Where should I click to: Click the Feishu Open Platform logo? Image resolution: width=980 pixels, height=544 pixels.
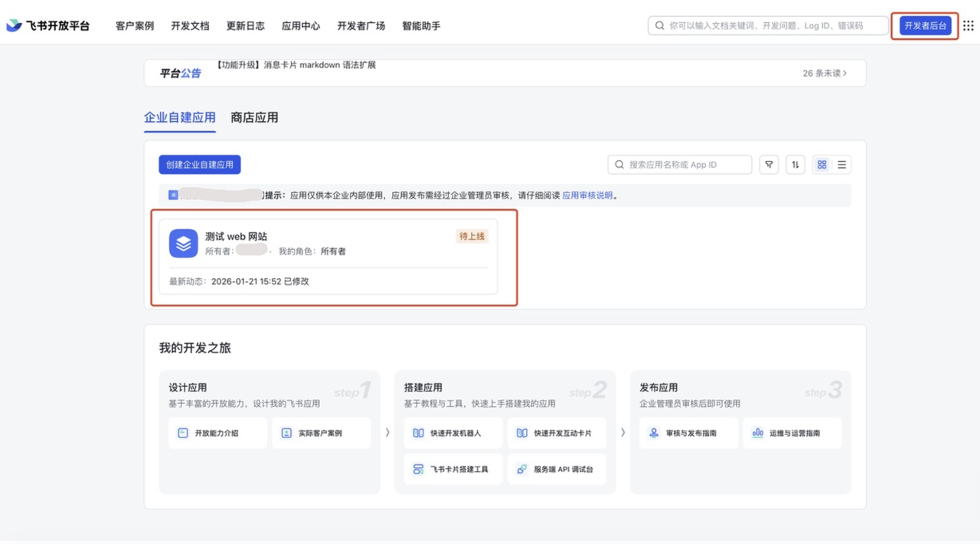(47, 25)
